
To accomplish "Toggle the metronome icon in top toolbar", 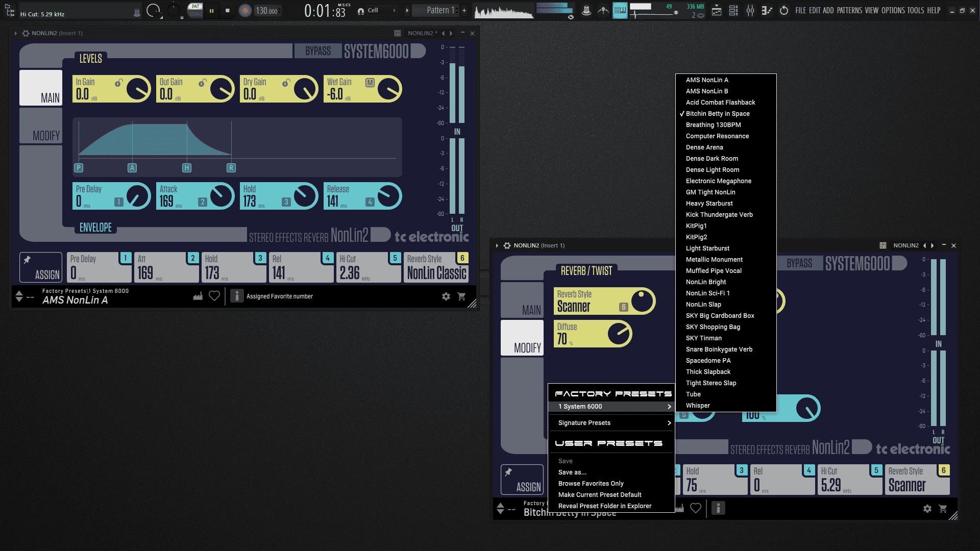I will click(586, 10).
